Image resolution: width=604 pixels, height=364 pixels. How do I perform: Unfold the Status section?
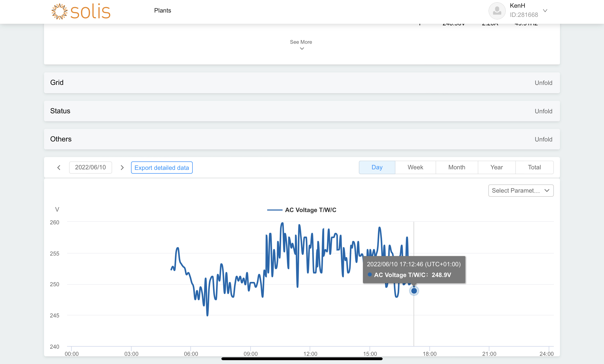[543, 111]
